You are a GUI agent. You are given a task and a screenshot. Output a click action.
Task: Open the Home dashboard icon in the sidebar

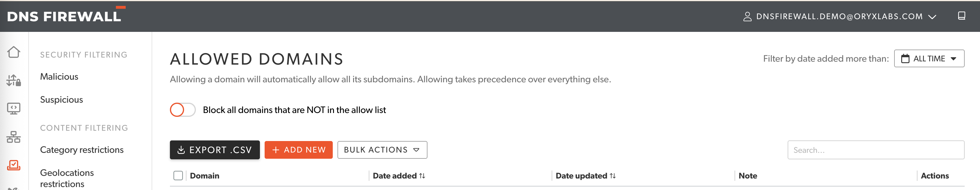click(x=14, y=52)
